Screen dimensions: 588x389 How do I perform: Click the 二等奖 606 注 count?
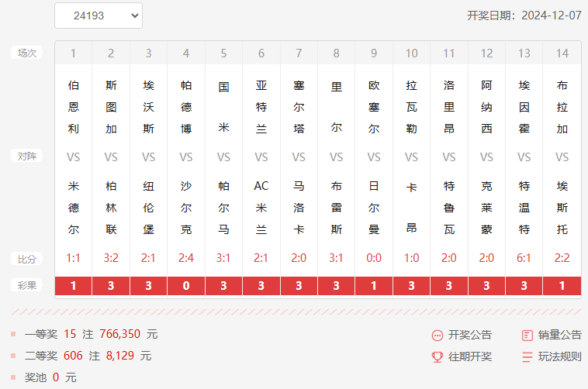coord(73,356)
